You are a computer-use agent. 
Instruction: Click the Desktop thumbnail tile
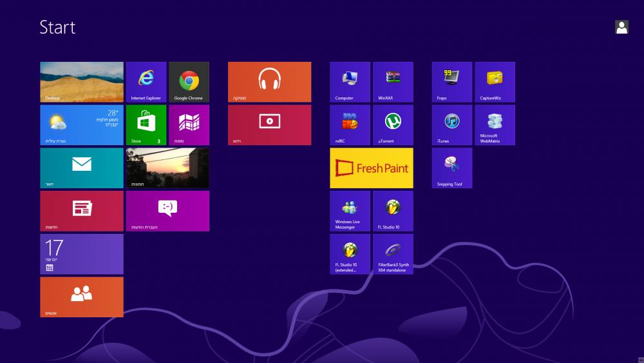(82, 82)
